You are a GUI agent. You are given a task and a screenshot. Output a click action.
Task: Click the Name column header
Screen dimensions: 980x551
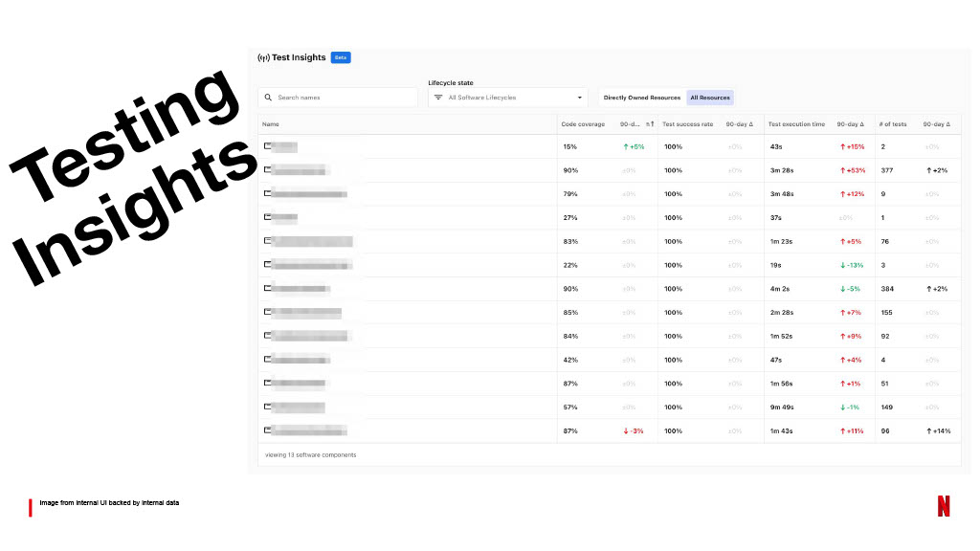click(x=271, y=124)
